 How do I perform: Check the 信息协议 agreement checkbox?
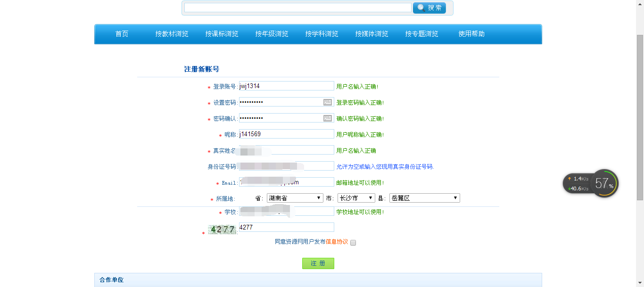pyautogui.click(x=353, y=242)
